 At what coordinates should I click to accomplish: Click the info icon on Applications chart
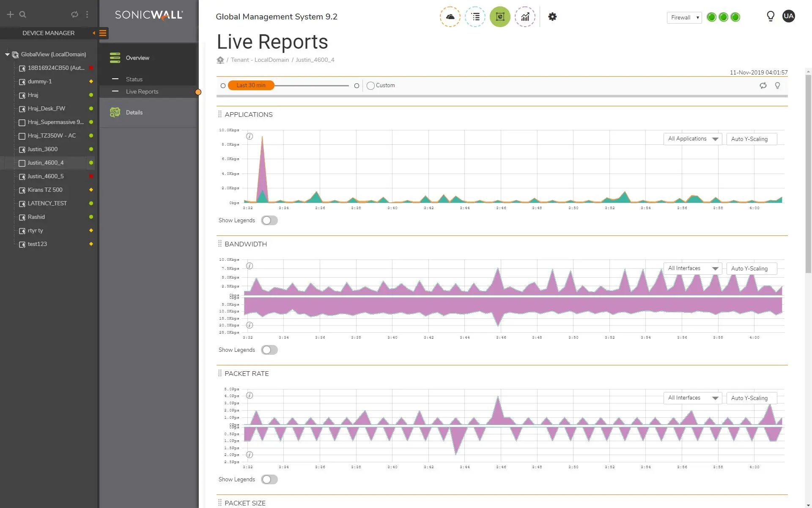[250, 136]
